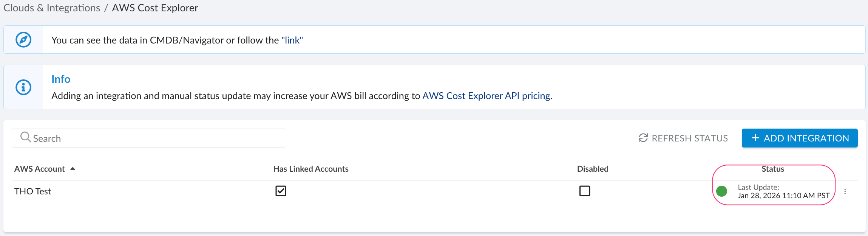Uncheck the Has Linked Accounts checkbox for THO Test

coord(281,191)
